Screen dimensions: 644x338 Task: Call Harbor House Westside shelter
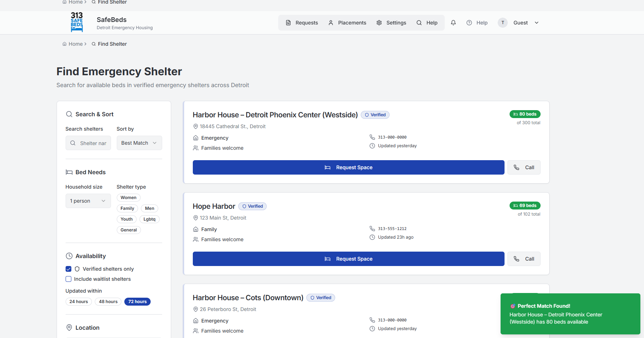tap(524, 167)
